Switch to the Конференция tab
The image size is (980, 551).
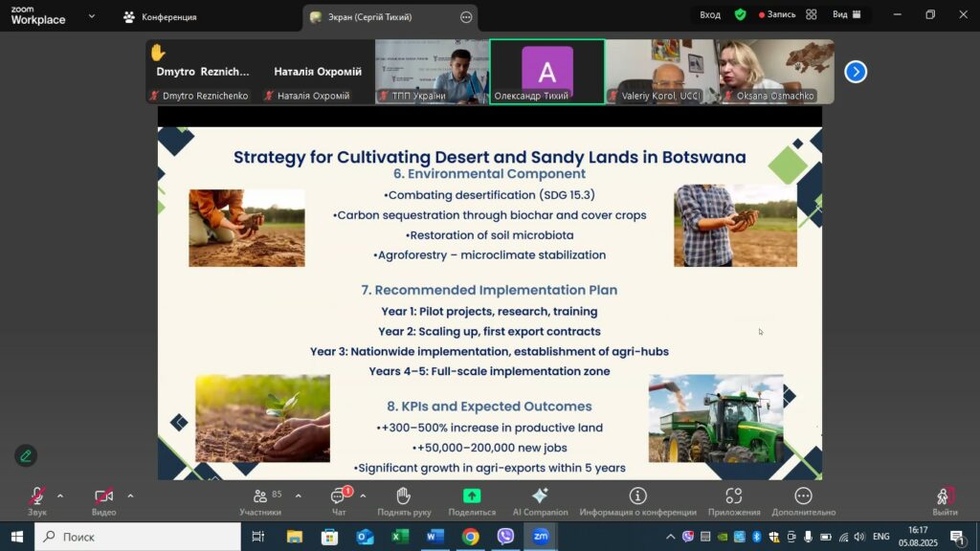coord(159,16)
